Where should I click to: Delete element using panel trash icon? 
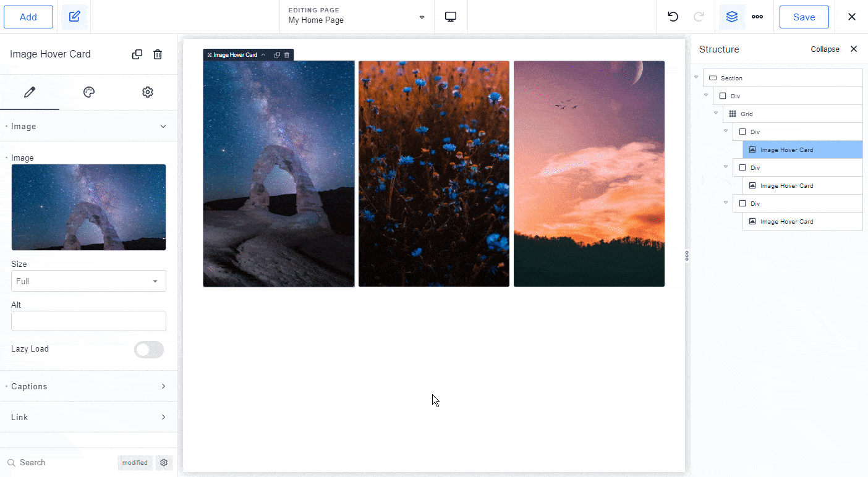[158, 54]
